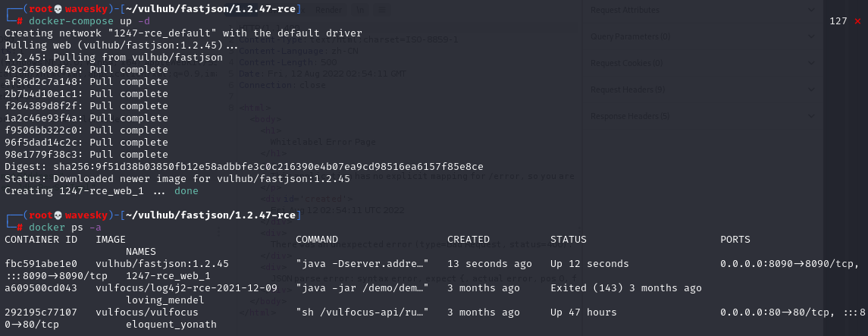The width and height of the screenshot is (868, 336).
Task: Click the exit code 127 indicator
Action: point(838,21)
